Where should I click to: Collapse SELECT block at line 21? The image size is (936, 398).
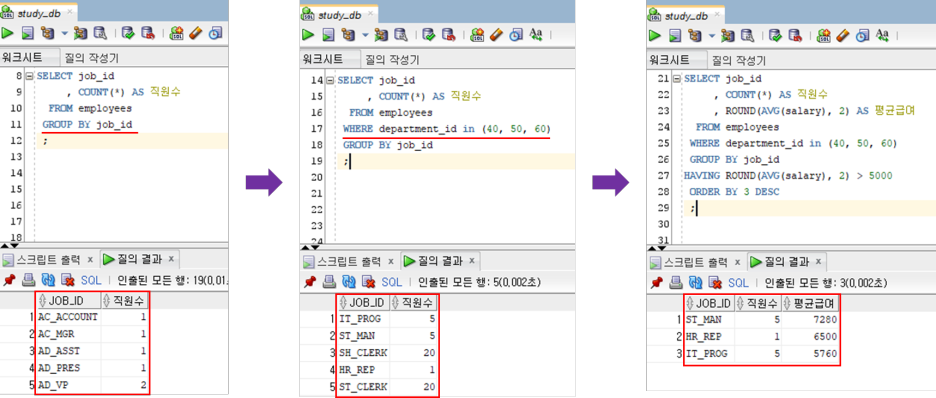pos(676,79)
